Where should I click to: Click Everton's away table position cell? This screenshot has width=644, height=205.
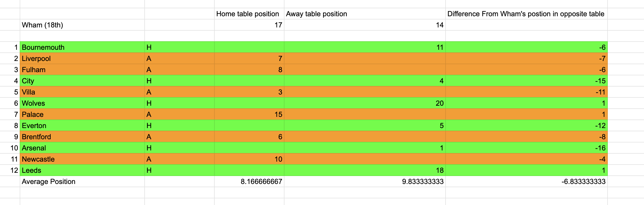tap(364, 126)
